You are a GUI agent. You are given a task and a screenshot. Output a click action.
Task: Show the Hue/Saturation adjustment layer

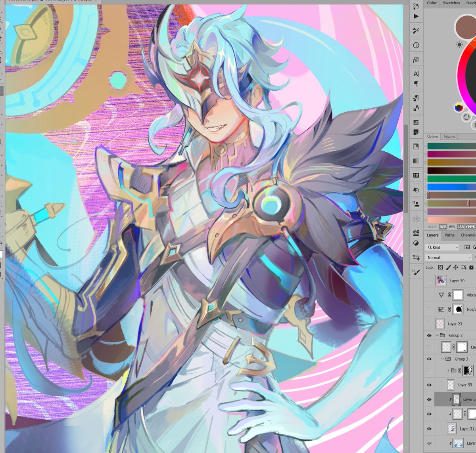[x=429, y=309]
